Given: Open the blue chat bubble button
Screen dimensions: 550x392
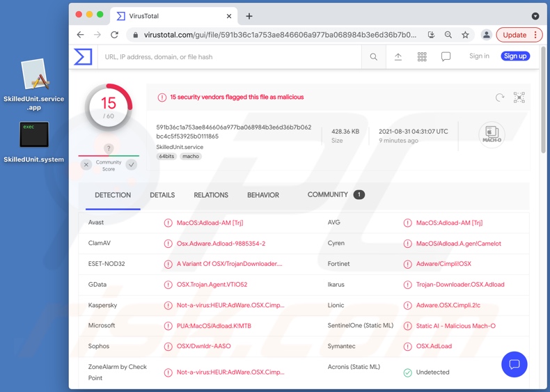Looking at the screenshot, I should (x=514, y=364).
